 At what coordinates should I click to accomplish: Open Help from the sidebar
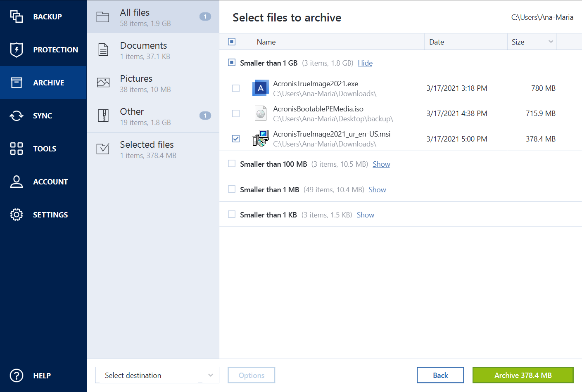43,375
